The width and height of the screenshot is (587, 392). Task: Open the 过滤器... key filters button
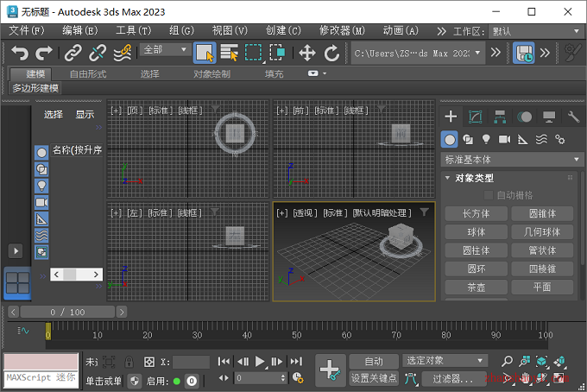[x=452, y=379]
